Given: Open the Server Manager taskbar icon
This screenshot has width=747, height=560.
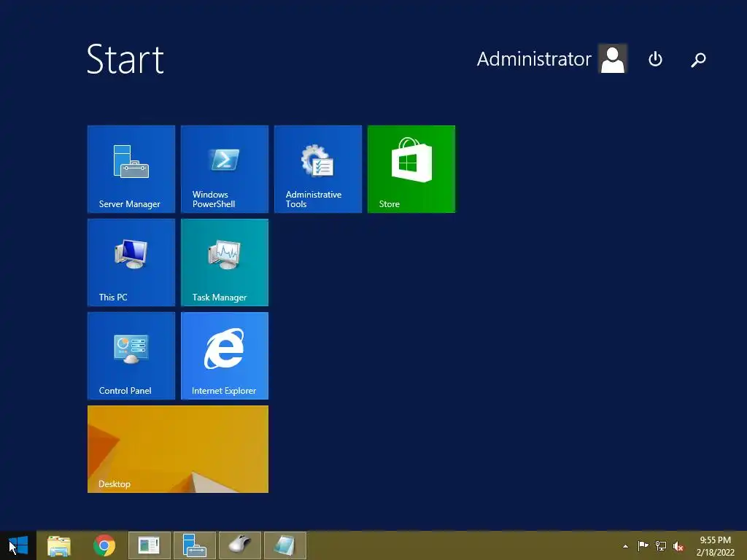Looking at the screenshot, I should point(194,545).
